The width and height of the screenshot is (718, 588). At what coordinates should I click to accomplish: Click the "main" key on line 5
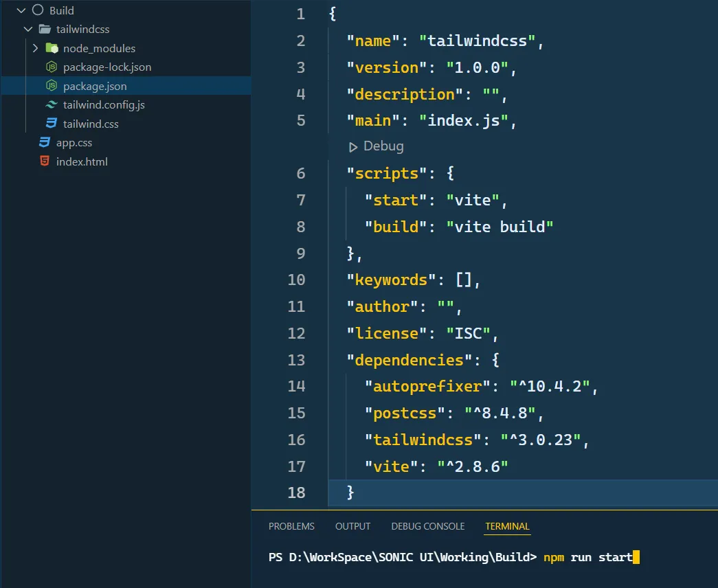tap(372, 120)
